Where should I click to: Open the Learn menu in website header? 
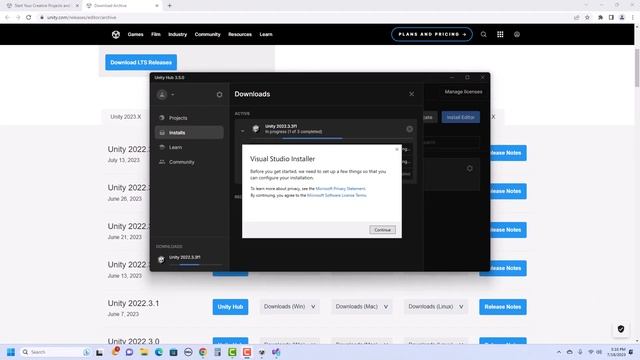tap(266, 35)
